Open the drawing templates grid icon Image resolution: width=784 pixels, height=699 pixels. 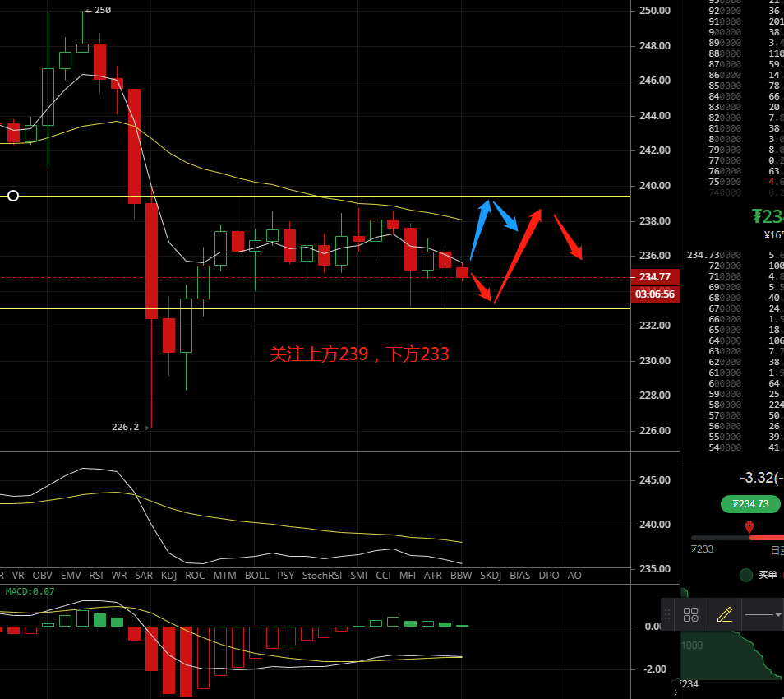click(x=691, y=614)
